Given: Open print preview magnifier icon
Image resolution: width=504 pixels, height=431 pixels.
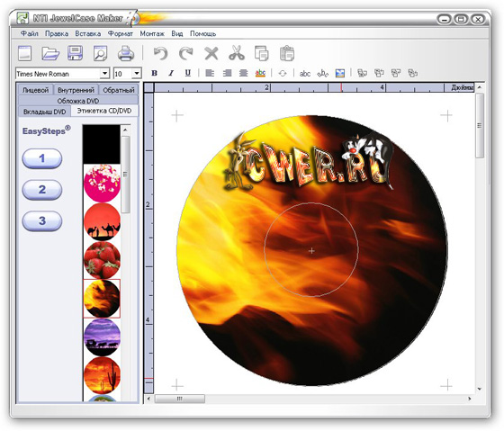Looking at the screenshot, I should tap(100, 53).
